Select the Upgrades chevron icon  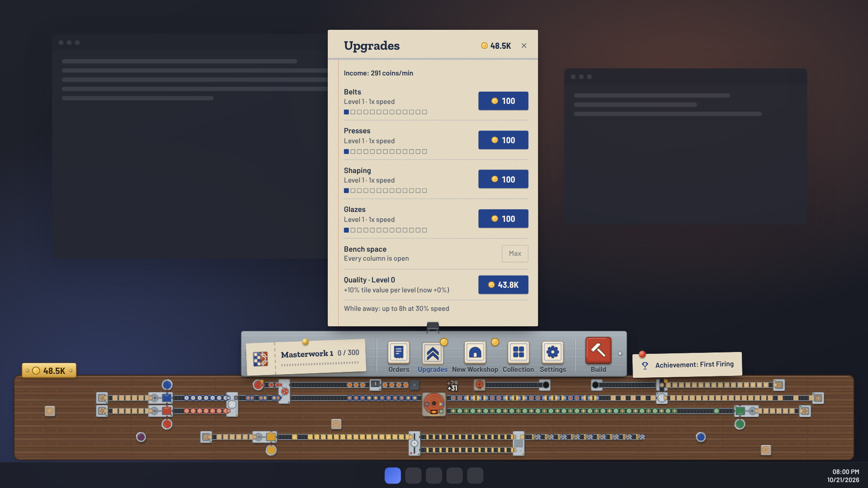tap(433, 353)
